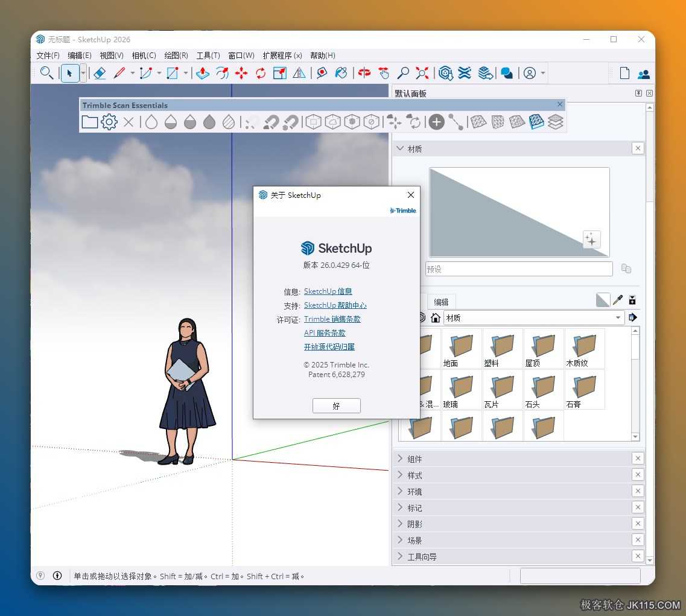
Task: Open Pencil tool variations dropdown
Action: (132, 73)
